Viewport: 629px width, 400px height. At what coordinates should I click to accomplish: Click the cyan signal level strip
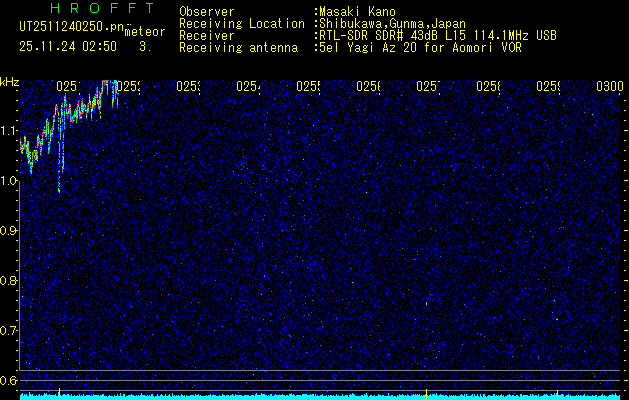pyautogui.click(x=321, y=397)
